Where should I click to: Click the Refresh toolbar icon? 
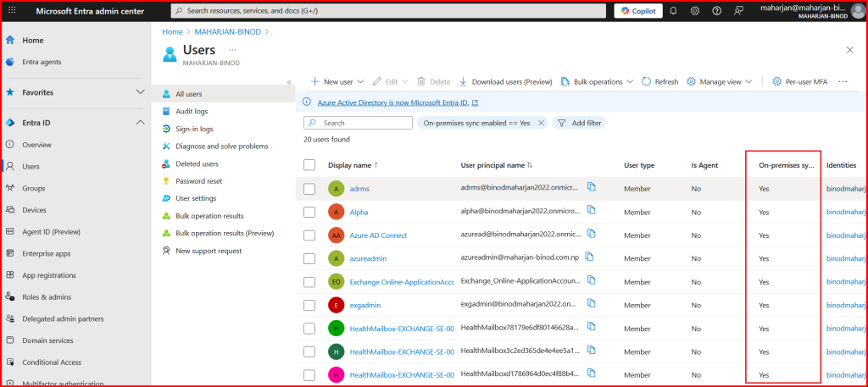click(647, 82)
